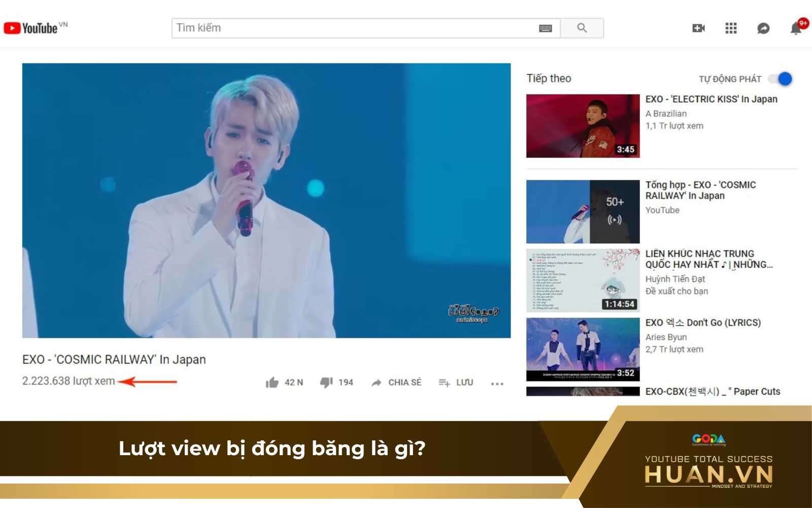Click the YouTube label under the mix title
This screenshot has height=508, width=812.
coord(662,210)
